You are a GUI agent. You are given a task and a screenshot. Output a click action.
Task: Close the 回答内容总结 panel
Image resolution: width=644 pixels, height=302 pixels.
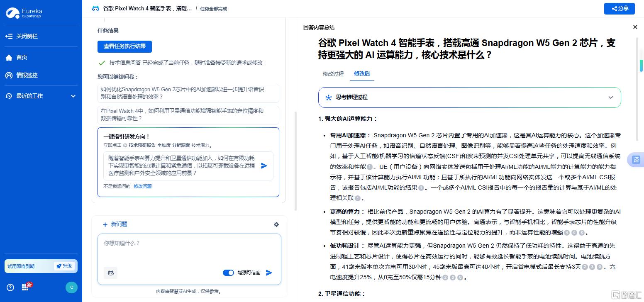[x=635, y=27]
